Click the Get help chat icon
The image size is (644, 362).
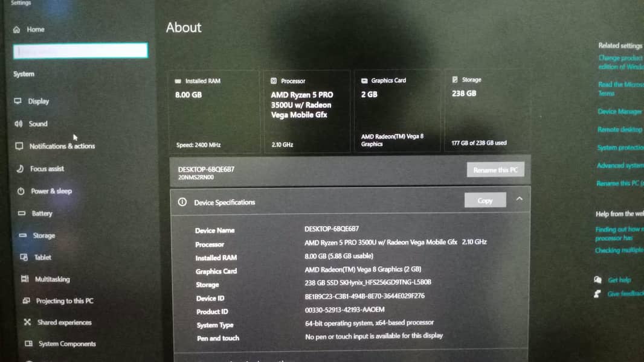(598, 280)
